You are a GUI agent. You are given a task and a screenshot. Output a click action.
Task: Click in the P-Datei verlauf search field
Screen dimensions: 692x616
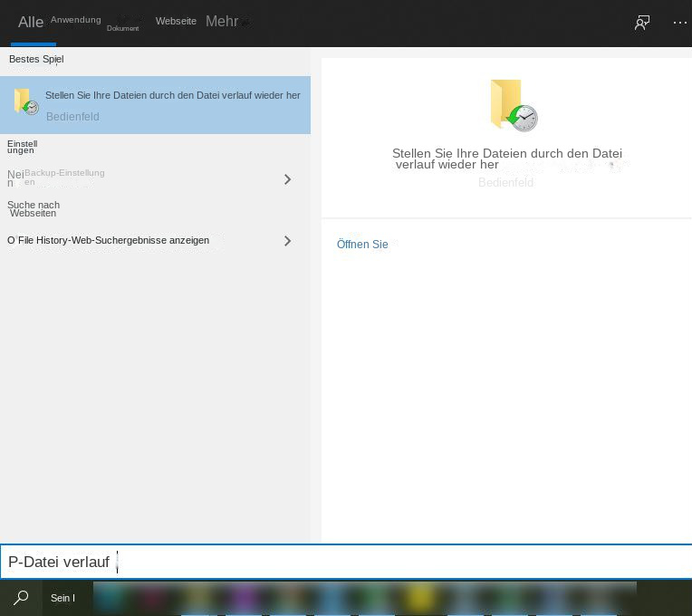coord(346,562)
